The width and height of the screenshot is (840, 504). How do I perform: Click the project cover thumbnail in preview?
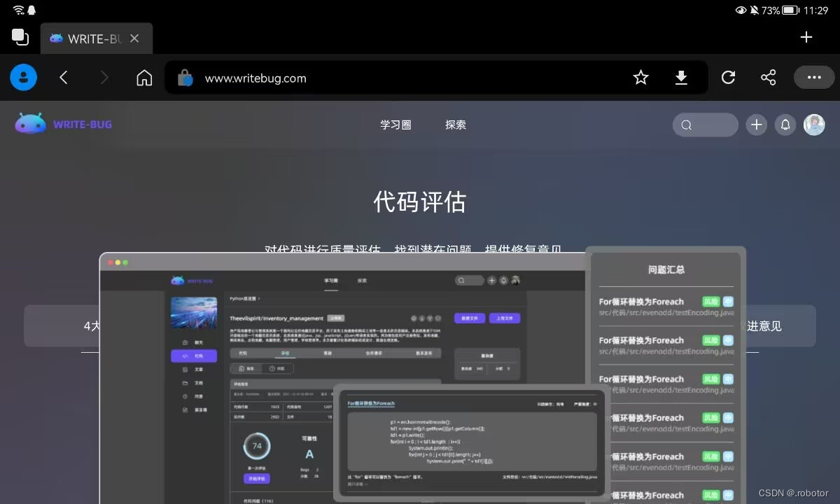(194, 312)
